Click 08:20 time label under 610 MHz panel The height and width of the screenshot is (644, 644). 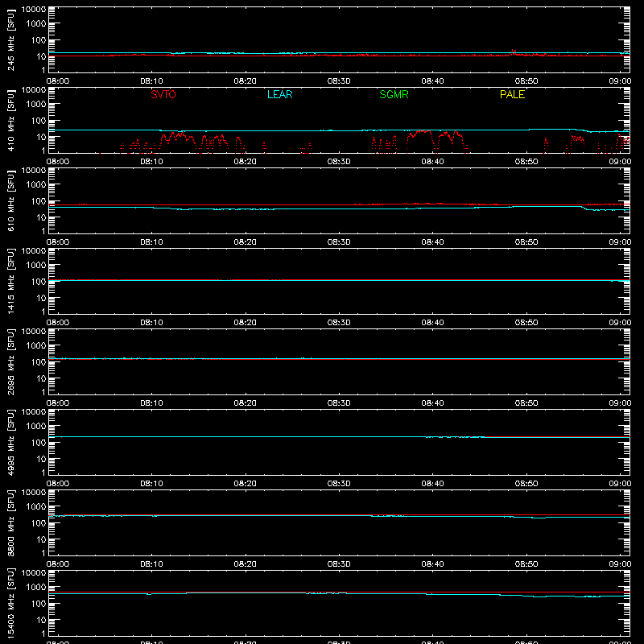[246, 242]
